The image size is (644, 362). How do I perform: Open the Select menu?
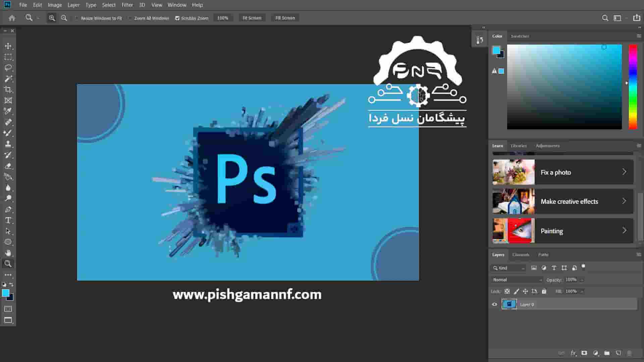[x=109, y=5]
